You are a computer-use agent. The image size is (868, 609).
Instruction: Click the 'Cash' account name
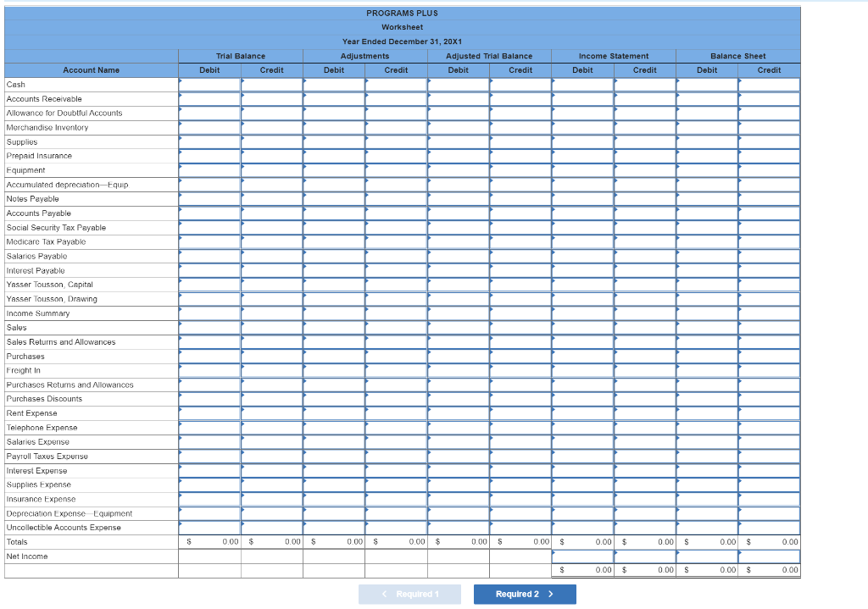(15, 85)
